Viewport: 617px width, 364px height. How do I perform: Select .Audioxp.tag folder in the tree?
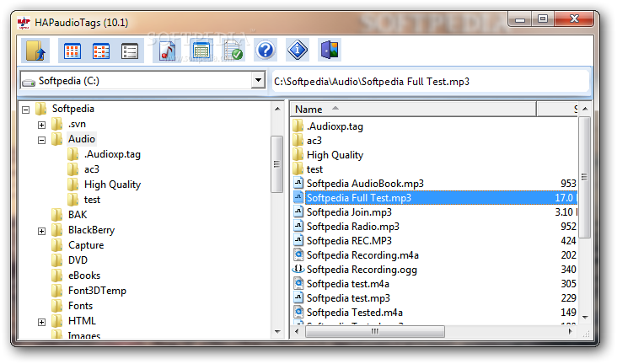(x=112, y=154)
